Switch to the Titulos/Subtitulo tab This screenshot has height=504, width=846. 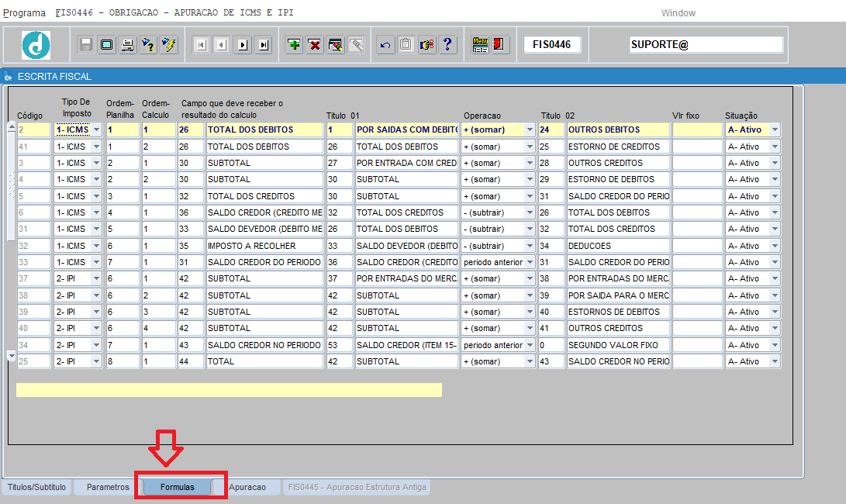pos(36,487)
